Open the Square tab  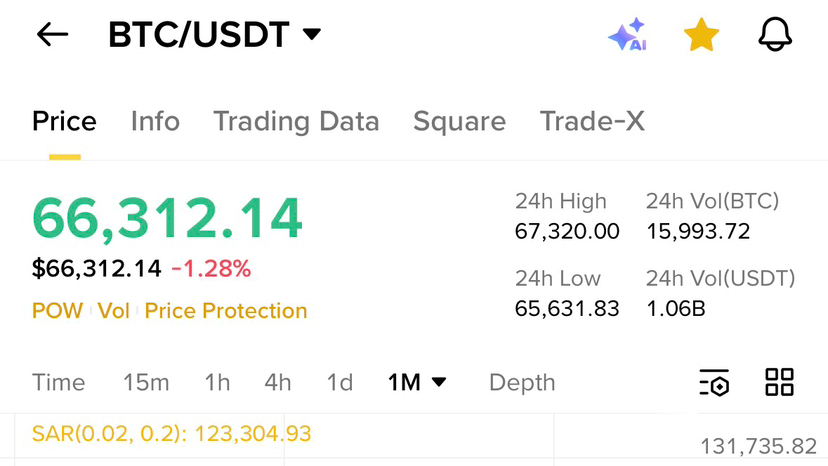[x=459, y=122]
